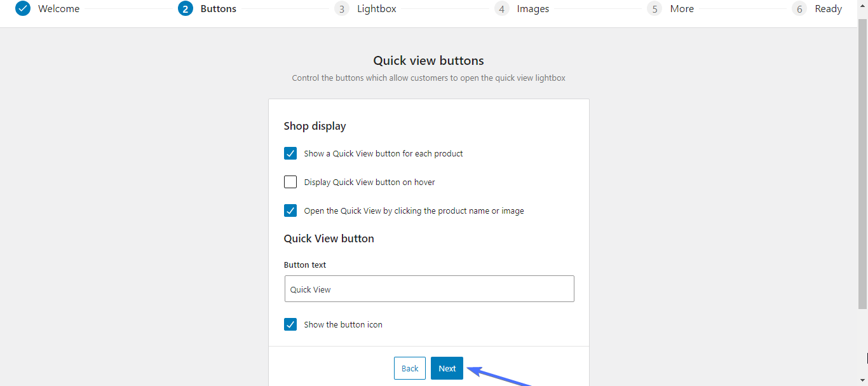Click the step 5 More number icon
Image resolution: width=868 pixels, height=386 pixels.
(654, 9)
